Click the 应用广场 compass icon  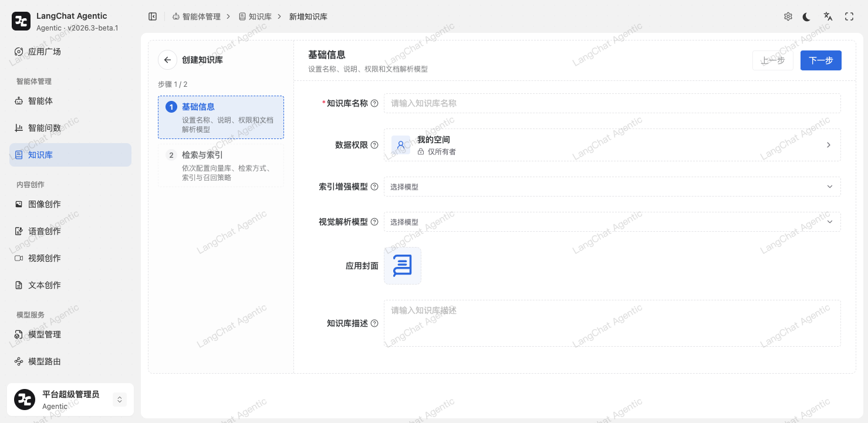pos(19,52)
